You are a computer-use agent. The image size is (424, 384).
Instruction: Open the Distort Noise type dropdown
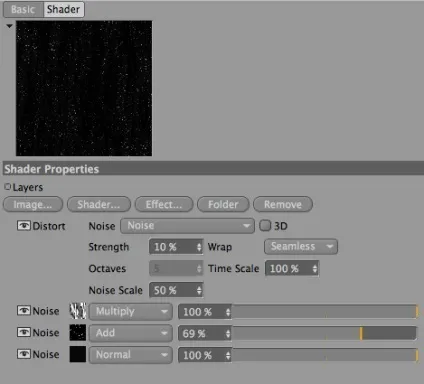coord(187,226)
